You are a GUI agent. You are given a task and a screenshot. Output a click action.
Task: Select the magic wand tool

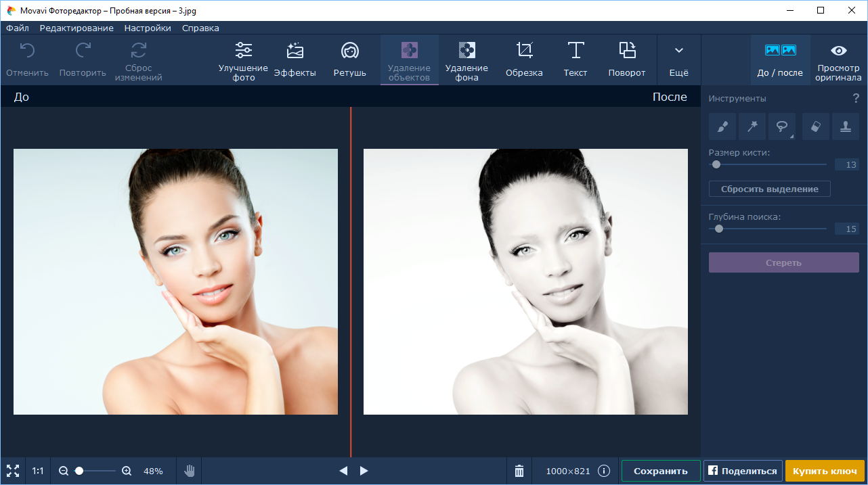[752, 126]
